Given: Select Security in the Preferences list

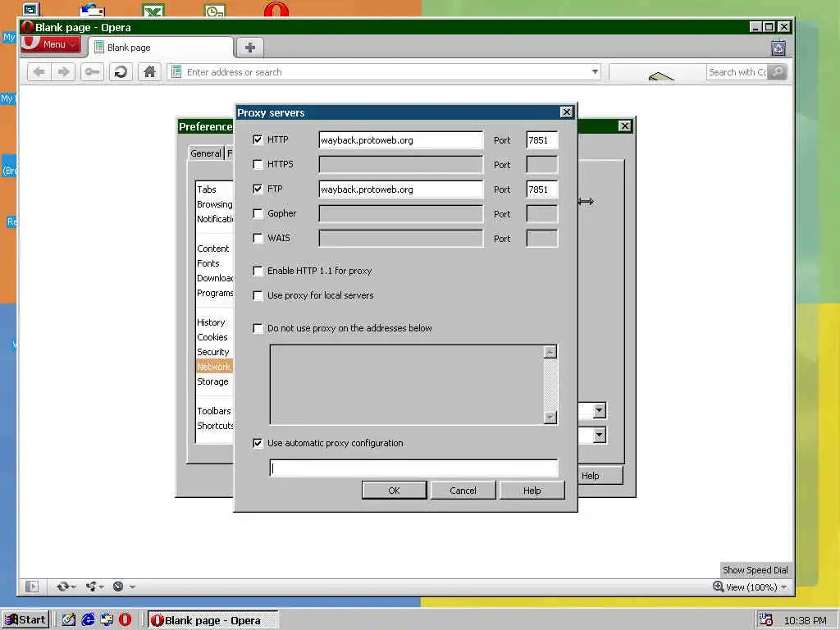Looking at the screenshot, I should click(x=213, y=352).
